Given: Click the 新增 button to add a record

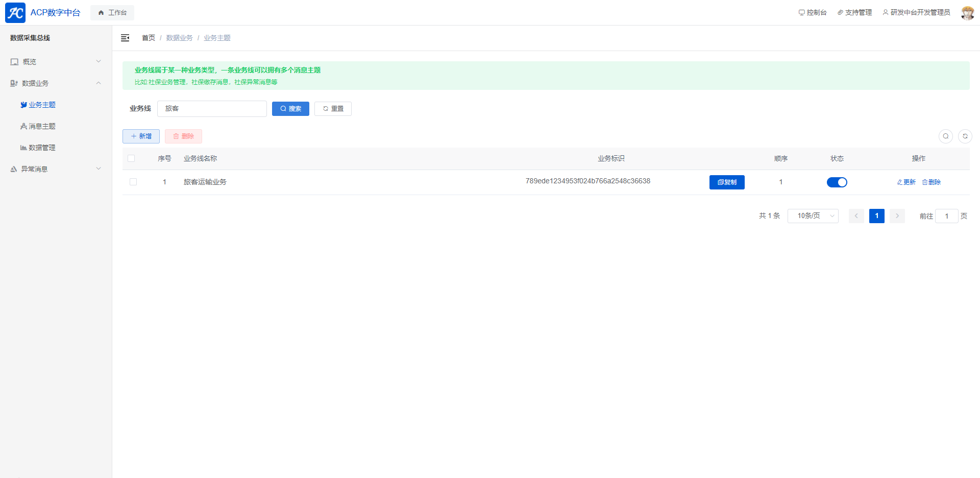Looking at the screenshot, I should 141,136.
